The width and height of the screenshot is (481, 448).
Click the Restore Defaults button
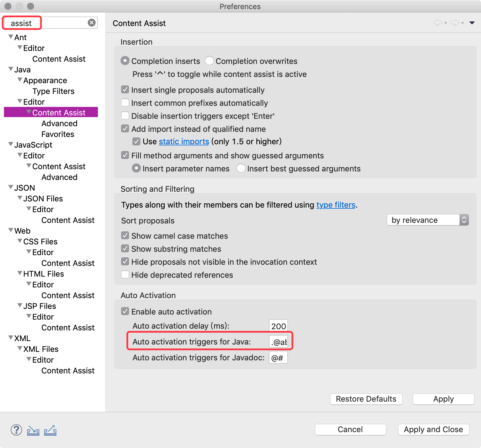pyautogui.click(x=366, y=399)
